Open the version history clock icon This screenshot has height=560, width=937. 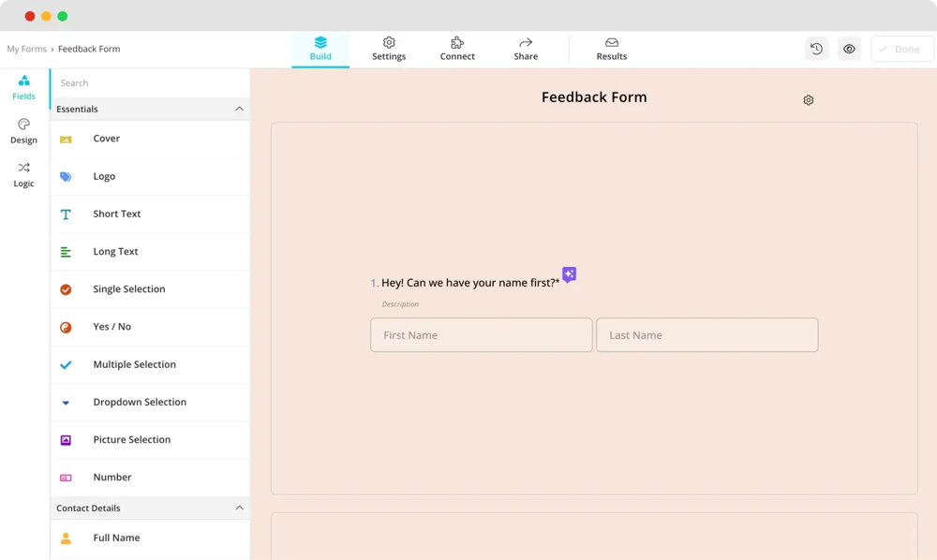click(816, 49)
